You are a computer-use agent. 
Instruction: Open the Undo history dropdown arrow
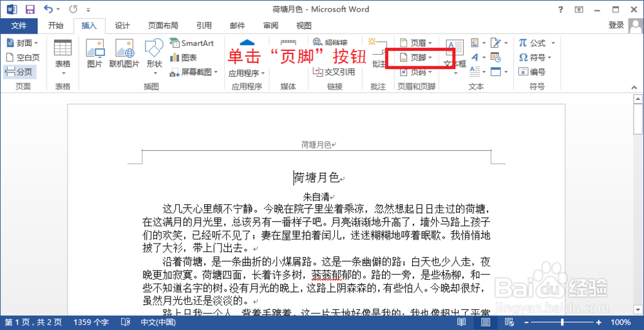(x=58, y=9)
